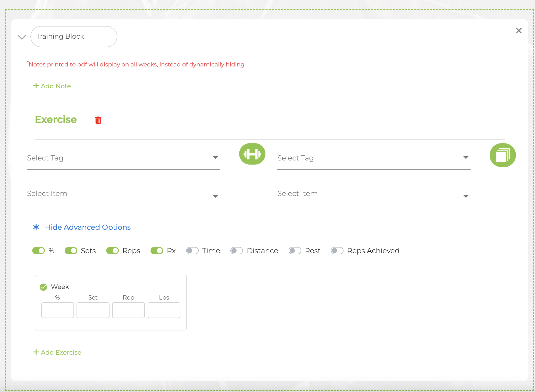Click the green duplicate stack icon
Screen dimensions: 535x392
click(502, 155)
